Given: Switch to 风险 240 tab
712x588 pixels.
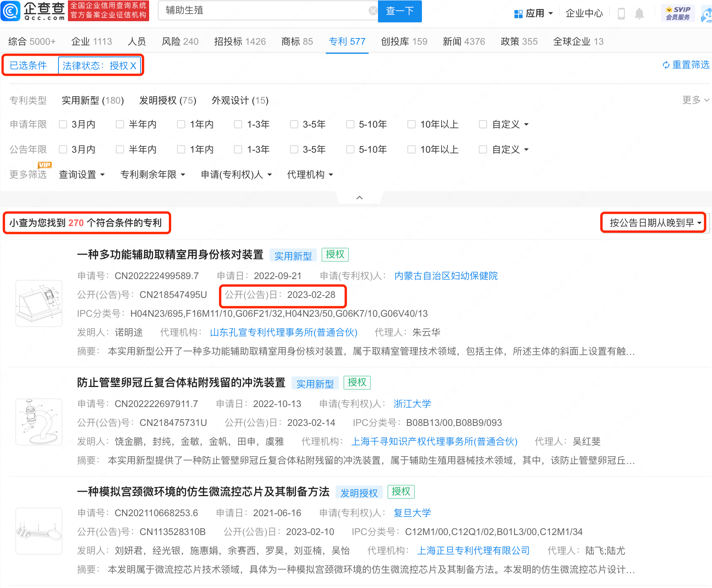Looking at the screenshot, I should pos(180,42).
